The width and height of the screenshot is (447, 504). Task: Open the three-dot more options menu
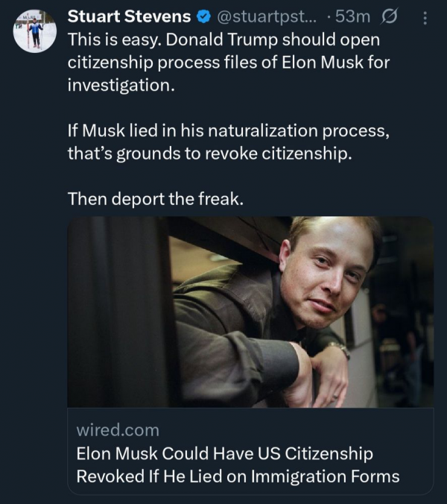(x=425, y=17)
